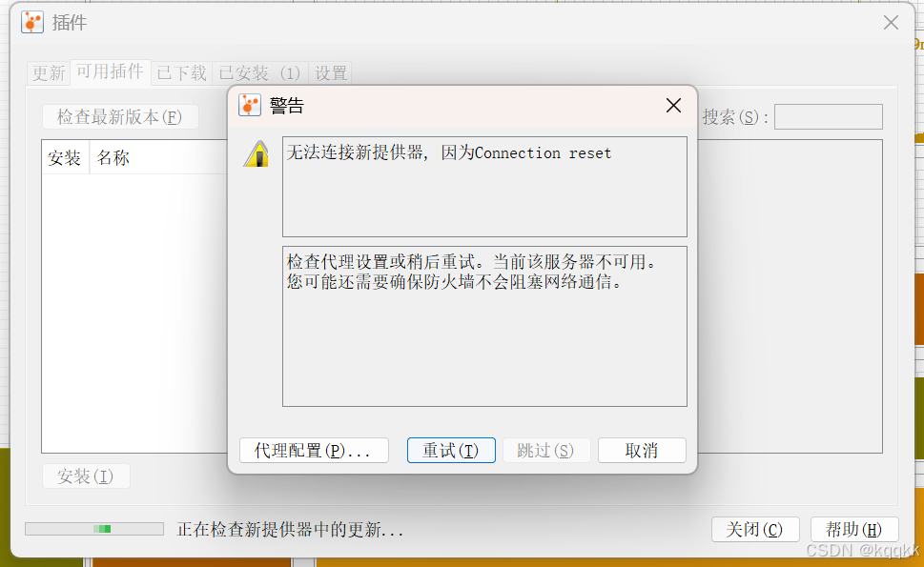This screenshot has height=567, width=924.
Task: Click the green update progress bar
Action: [x=94, y=529]
